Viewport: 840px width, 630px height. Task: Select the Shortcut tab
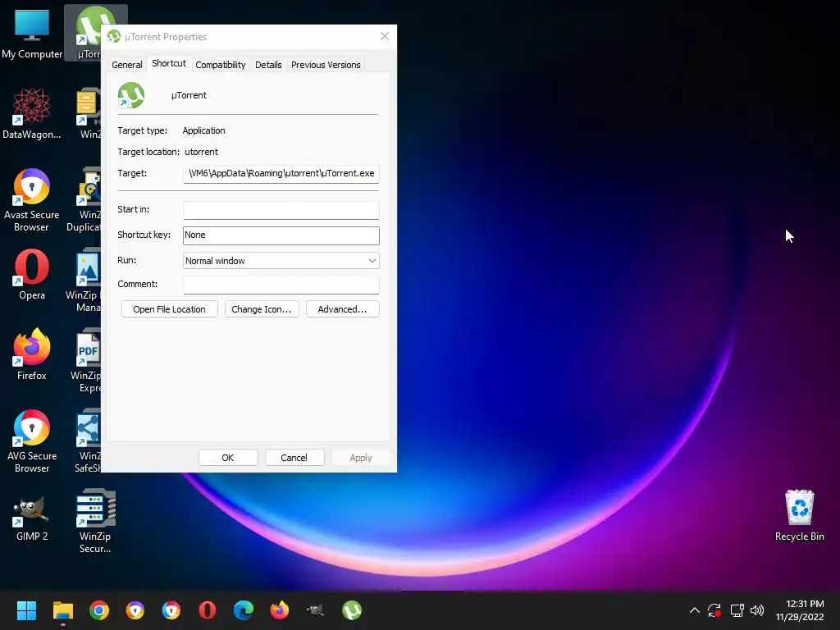[x=169, y=63]
